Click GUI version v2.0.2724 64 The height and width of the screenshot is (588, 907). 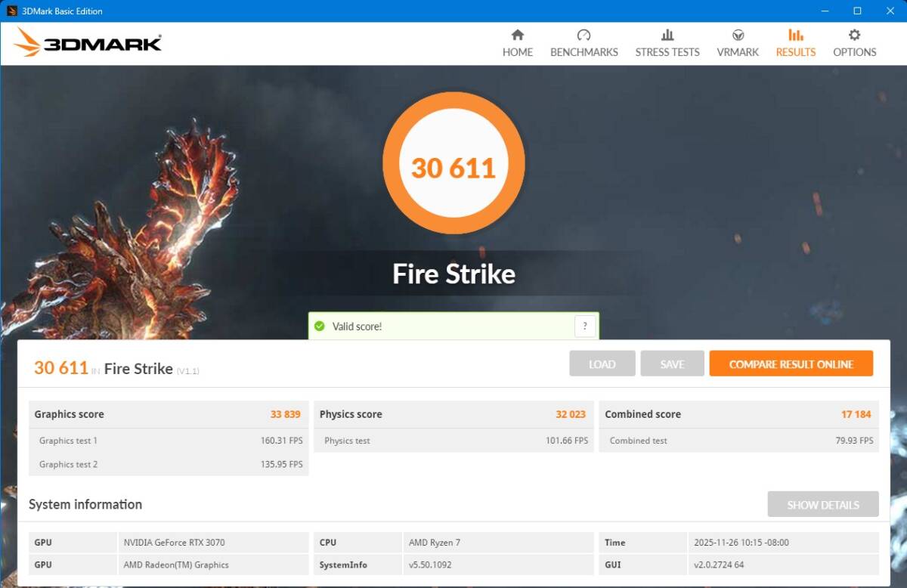click(x=783, y=565)
